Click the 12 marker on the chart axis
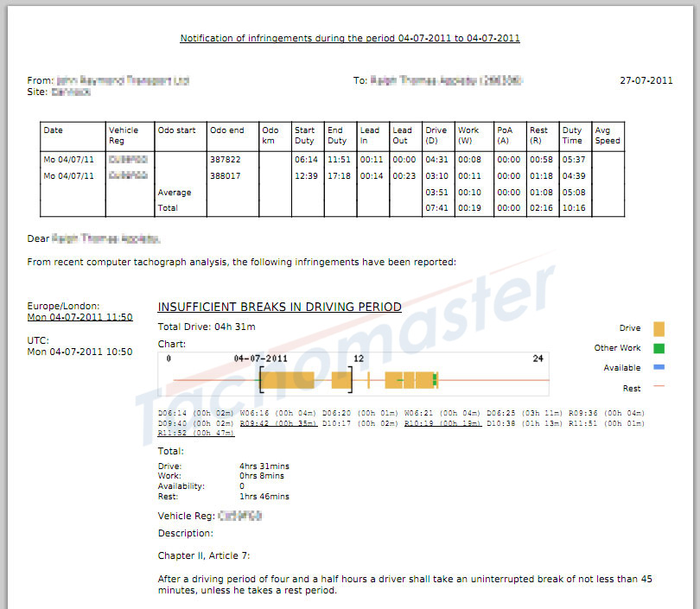700x609 pixels. tap(360, 358)
